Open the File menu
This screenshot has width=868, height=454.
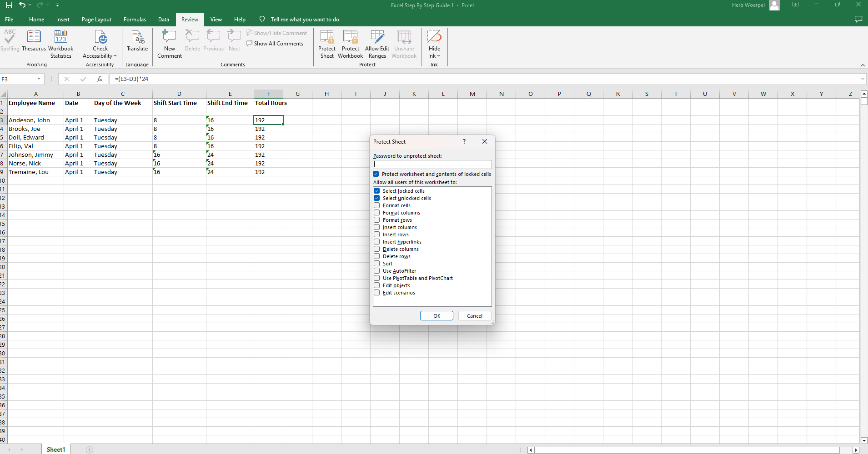coord(9,20)
